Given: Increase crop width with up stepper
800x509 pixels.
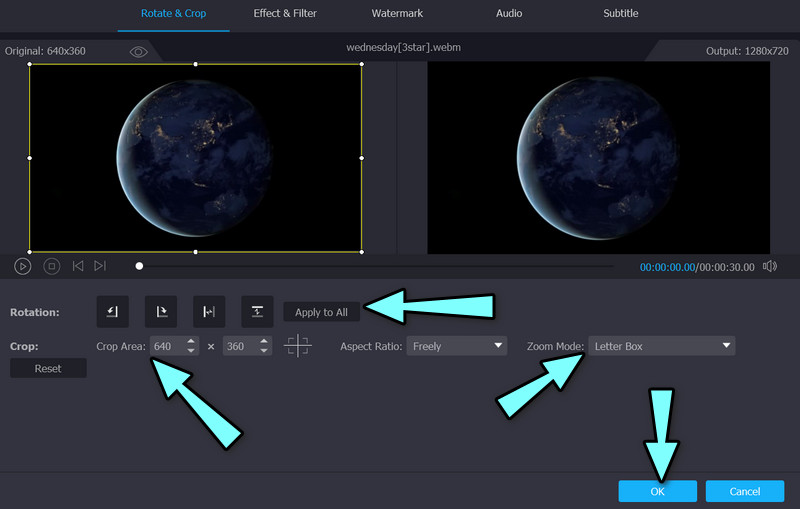Looking at the screenshot, I should pyautogui.click(x=193, y=341).
